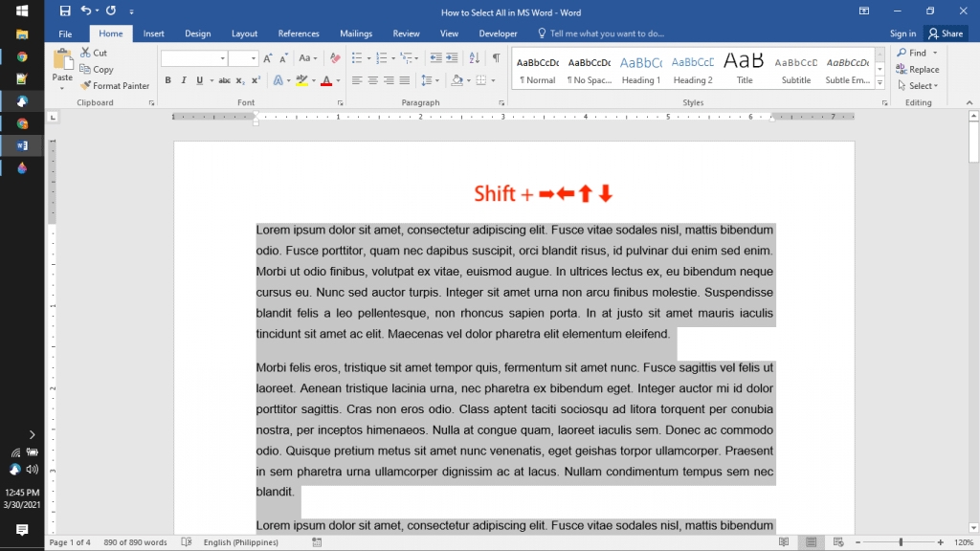Viewport: 980px width, 551px height.
Task: Open the References tab
Action: coord(299,33)
